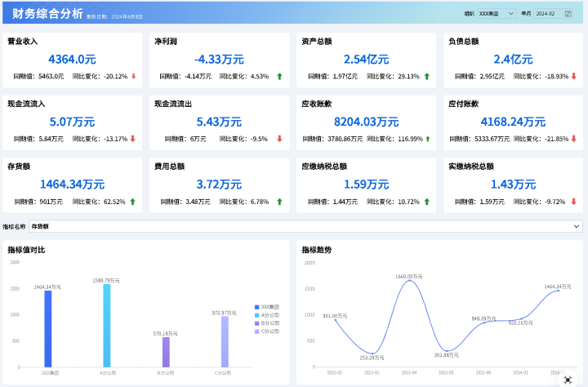This screenshot has width=588, height=387.
Task: Click the red down arrow on 实缴纳税总额 card
Action: (573, 201)
